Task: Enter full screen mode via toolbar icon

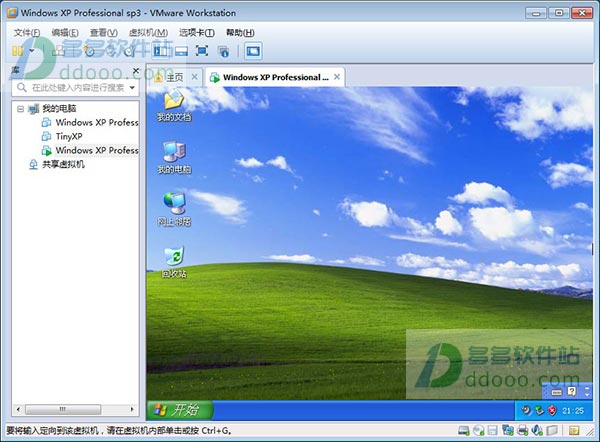Action: 202,51
